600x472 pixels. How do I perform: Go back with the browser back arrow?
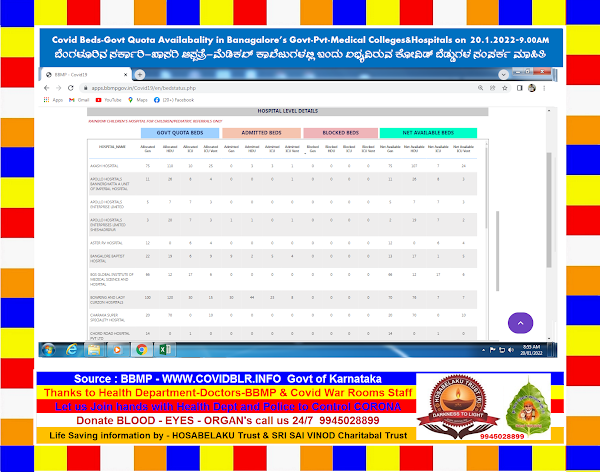coord(46,88)
